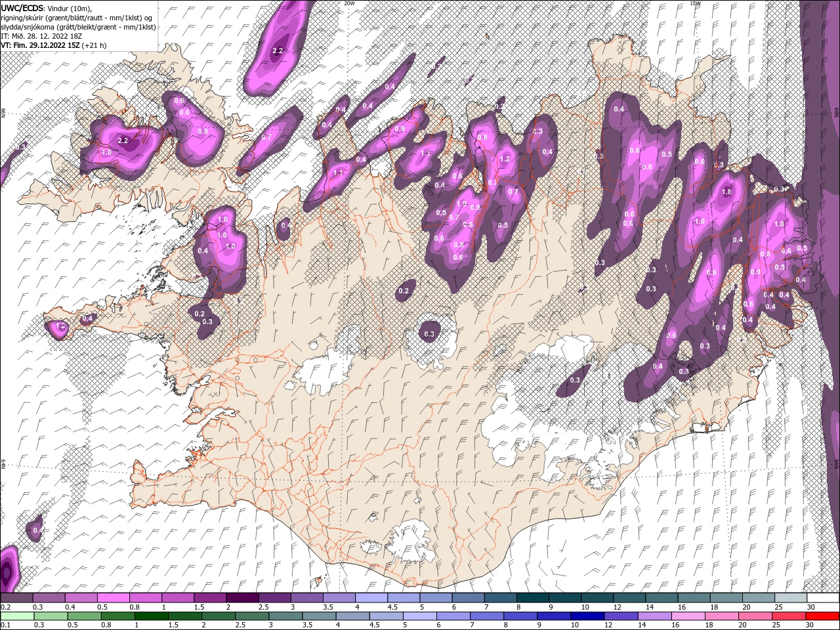The image size is (840, 630).
Task: Click the 20W longitude label at top
Action: 349,3
